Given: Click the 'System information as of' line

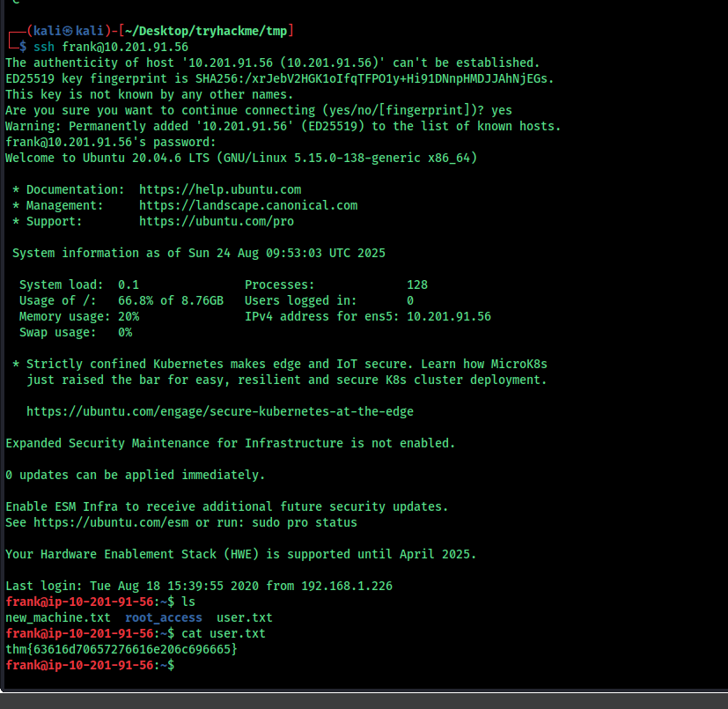Looking at the screenshot, I should pyautogui.click(x=199, y=254).
